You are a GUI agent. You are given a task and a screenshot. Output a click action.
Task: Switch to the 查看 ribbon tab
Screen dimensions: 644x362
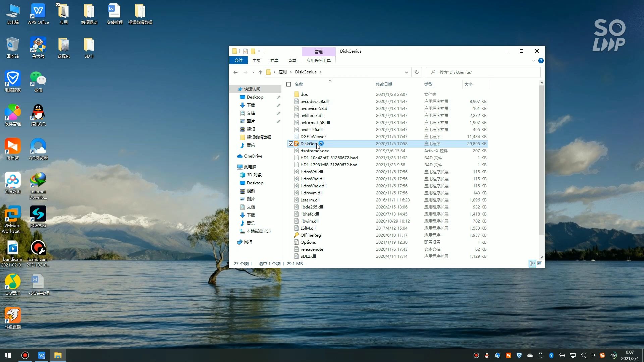[292, 60]
